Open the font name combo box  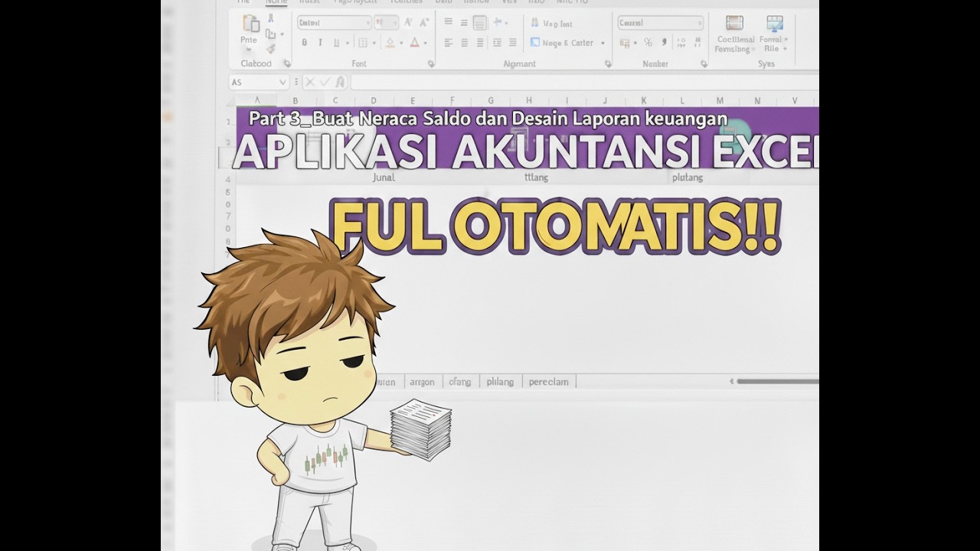click(335, 23)
